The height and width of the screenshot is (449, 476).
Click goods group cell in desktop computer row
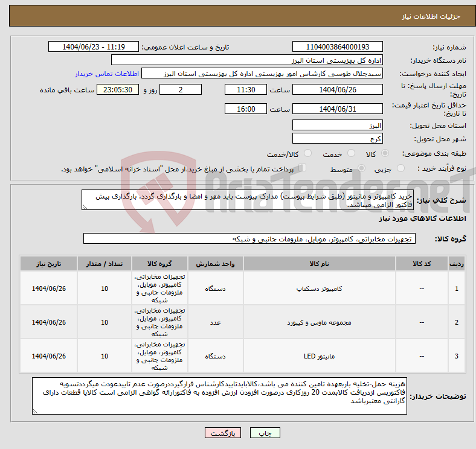(159, 288)
